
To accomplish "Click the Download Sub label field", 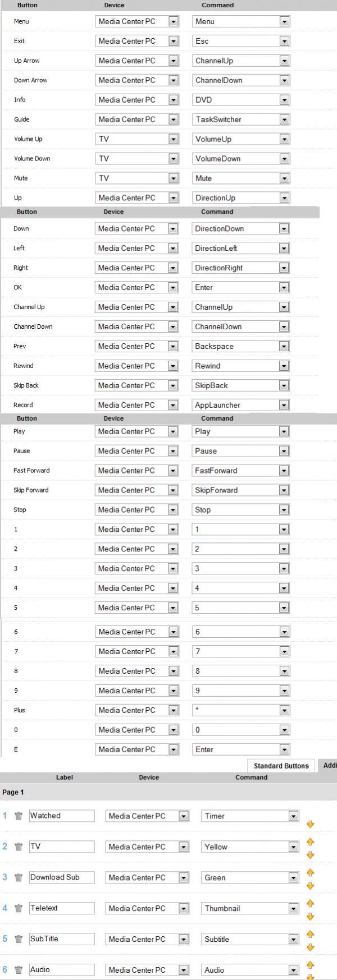I will (62, 877).
